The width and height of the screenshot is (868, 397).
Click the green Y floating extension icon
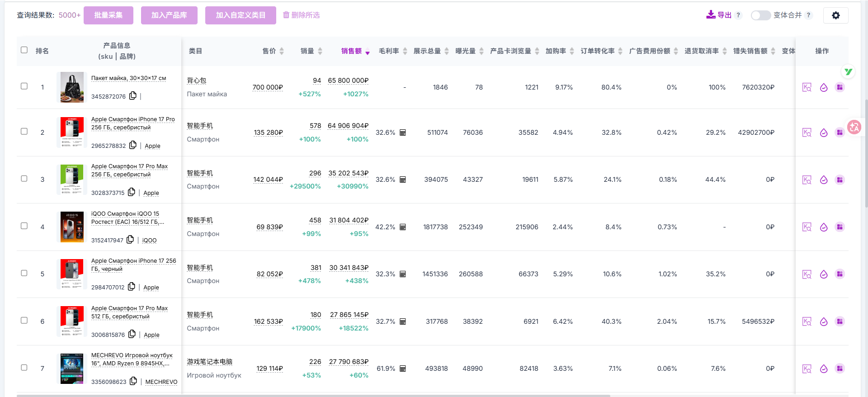click(848, 72)
